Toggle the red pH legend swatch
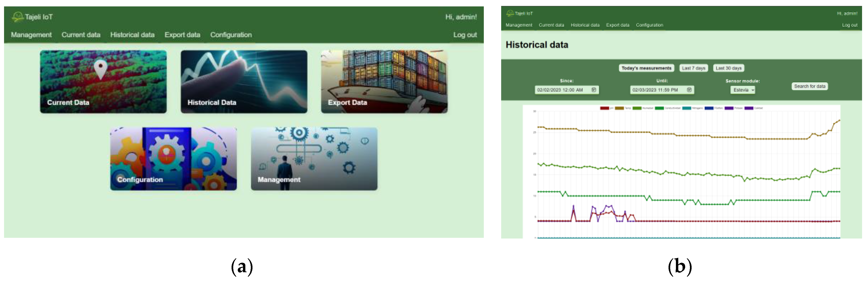The width and height of the screenshot is (868, 281). [605, 108]
